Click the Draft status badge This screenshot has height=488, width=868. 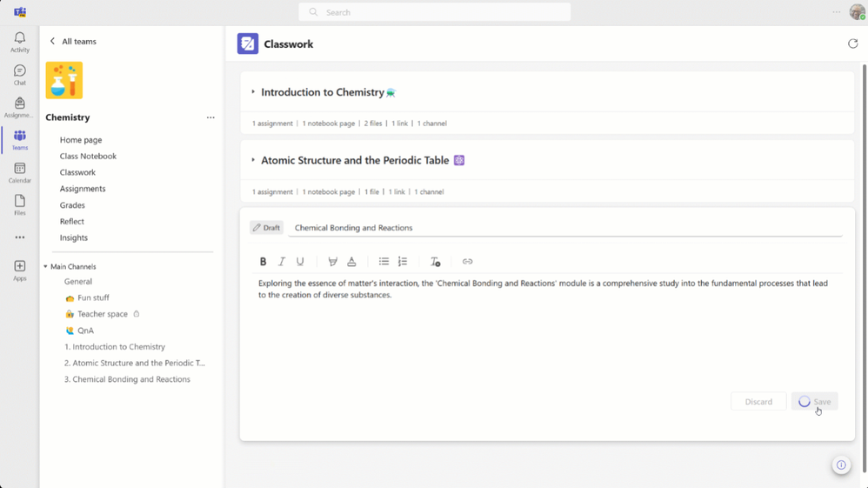[266, 228]
